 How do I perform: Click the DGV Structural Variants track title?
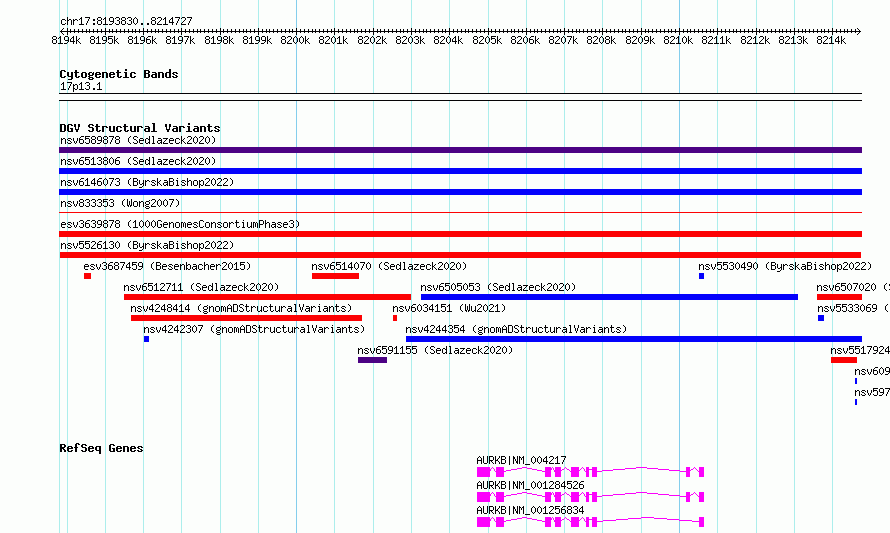140,128
